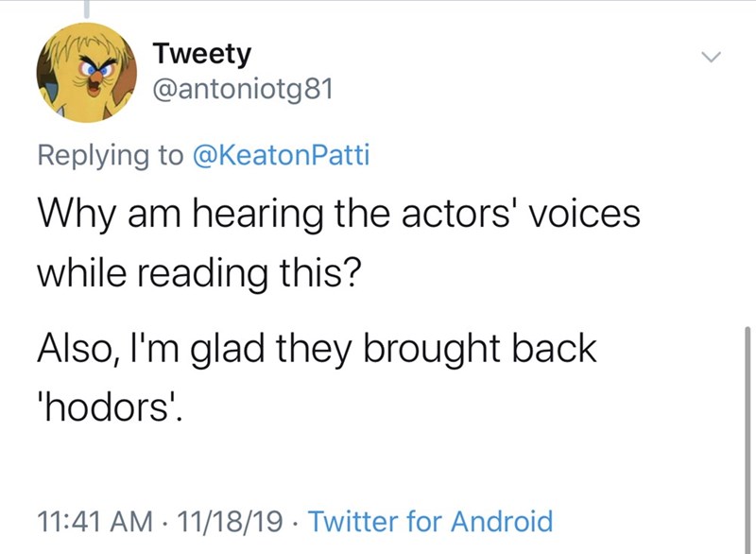Click the display name Tweety
Viewport: 756px width, 554px height.
pos(203,54)
